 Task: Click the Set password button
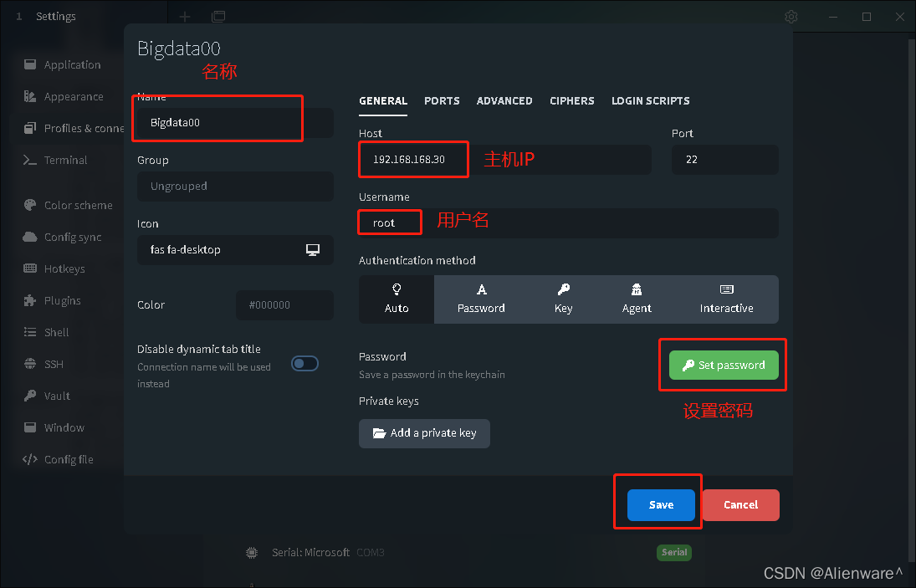[x=724, y=365]
